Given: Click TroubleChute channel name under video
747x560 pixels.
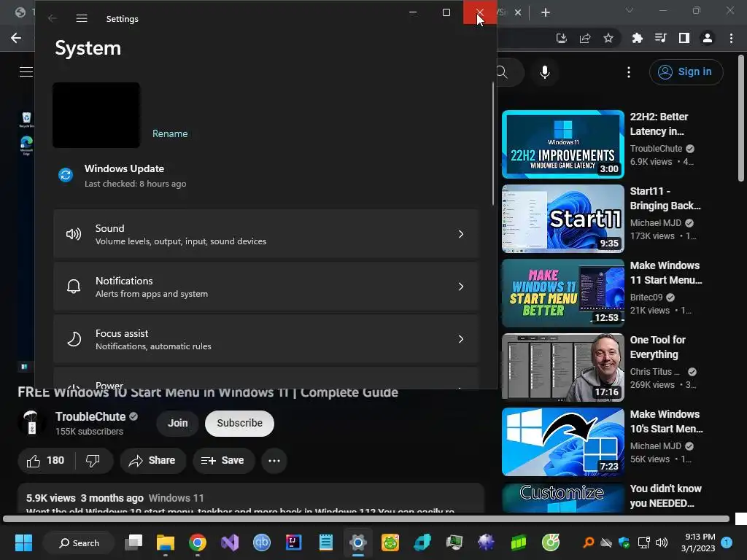Looking at the screenshot, I should click(90, 416).
